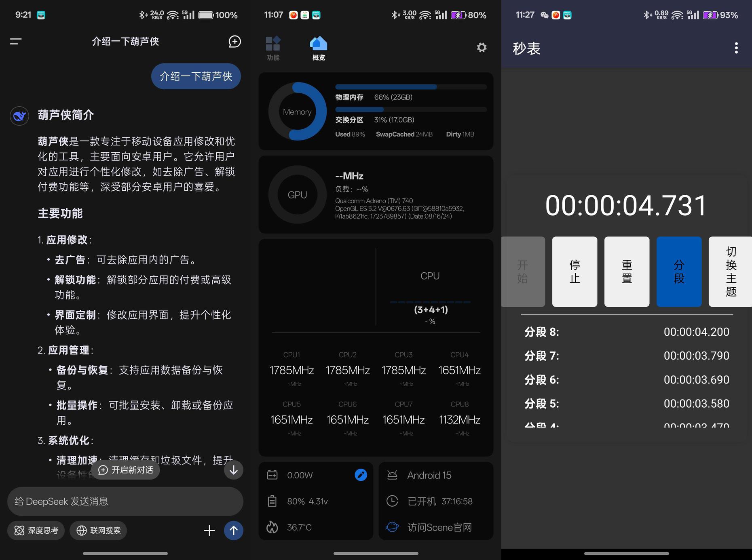Switch to the 功能 tab

(273, 48)
